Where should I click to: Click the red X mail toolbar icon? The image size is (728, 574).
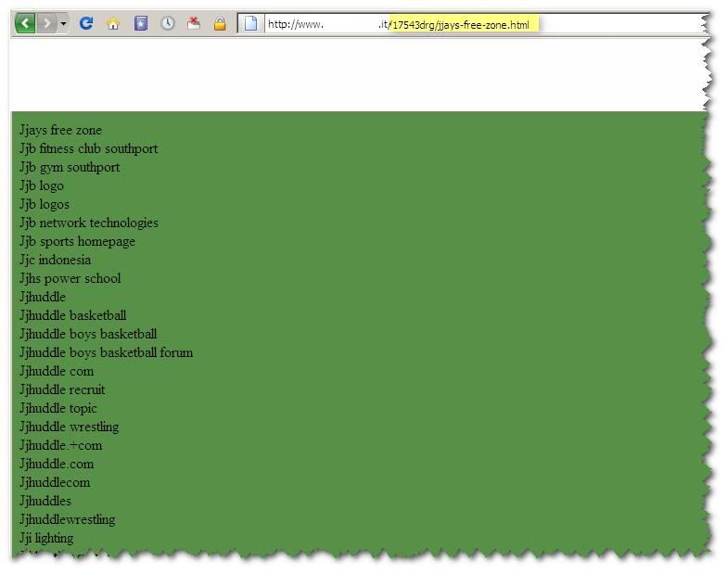[x=194, y=24]
